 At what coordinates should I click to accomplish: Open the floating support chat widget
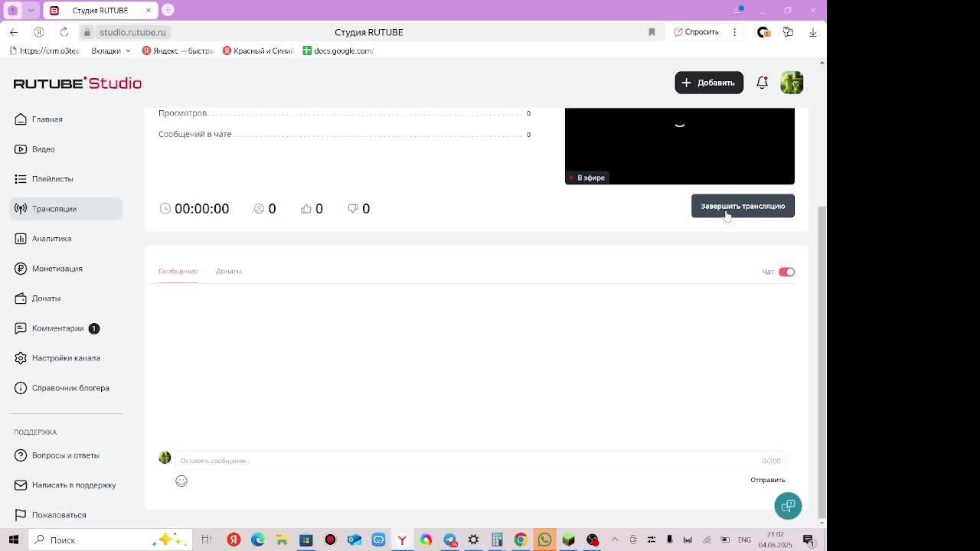coord(788,506)
